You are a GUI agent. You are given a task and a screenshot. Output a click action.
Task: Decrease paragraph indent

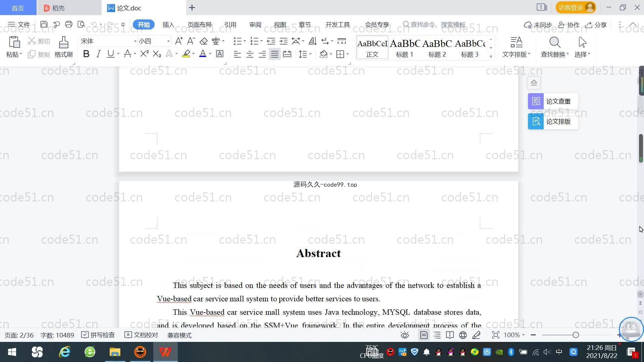271,41
